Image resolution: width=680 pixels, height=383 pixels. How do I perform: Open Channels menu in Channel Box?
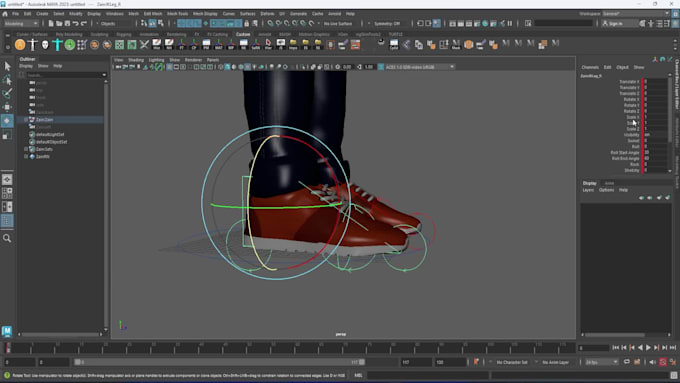pyautogui.click(x=590, y=67)
